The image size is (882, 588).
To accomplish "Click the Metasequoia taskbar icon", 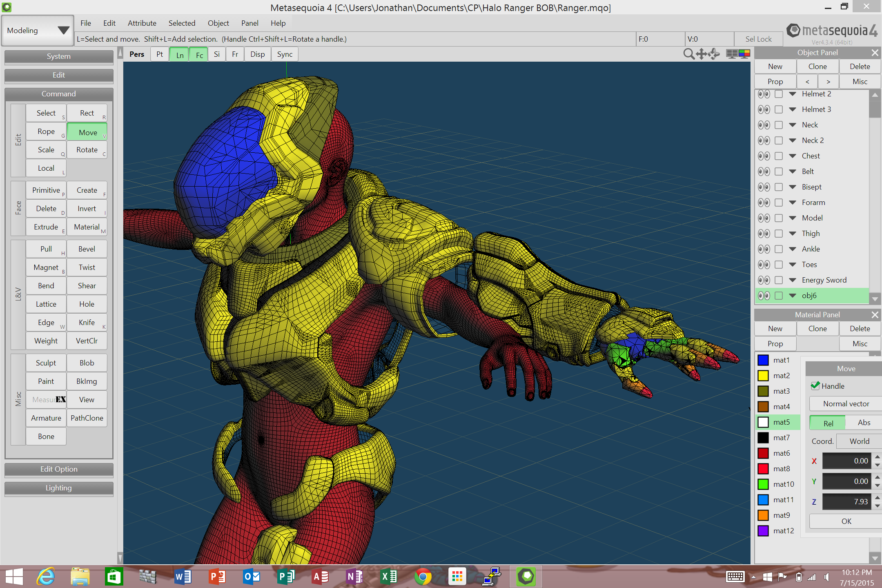I will coord(526,577).
